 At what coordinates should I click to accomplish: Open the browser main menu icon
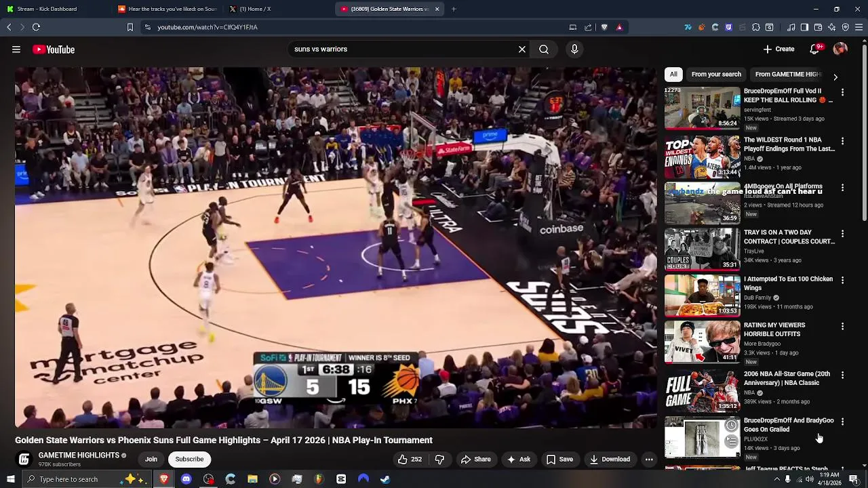859,27
